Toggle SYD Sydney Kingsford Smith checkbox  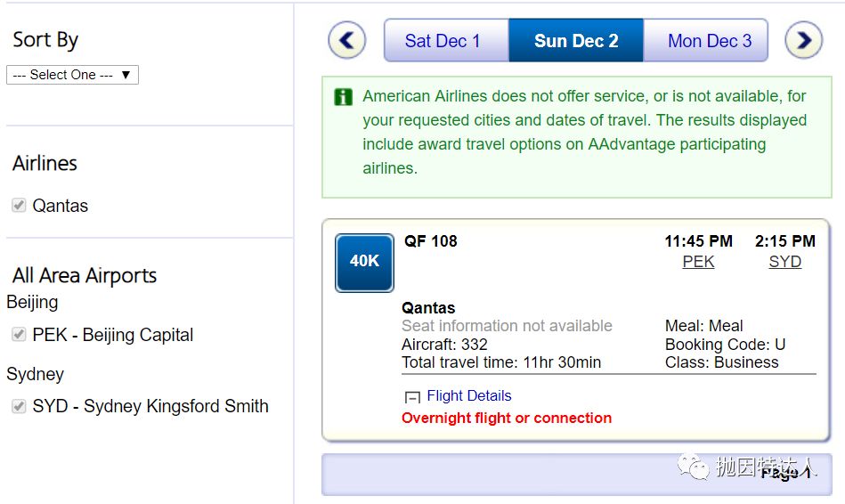click(x=19, y=406)
